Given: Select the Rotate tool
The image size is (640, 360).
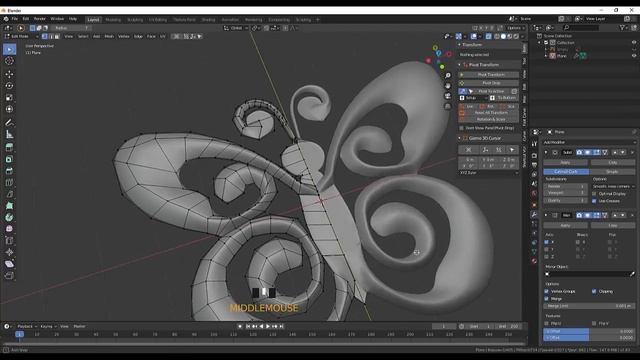Looking at the screenshot, I should pyautogui.click(x=9, y=86).
